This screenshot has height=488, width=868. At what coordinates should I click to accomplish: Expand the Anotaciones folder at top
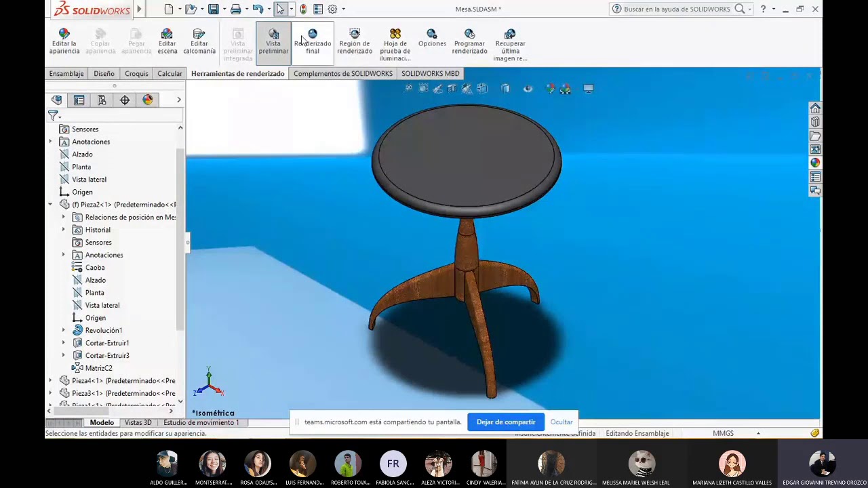click(50, 142)
